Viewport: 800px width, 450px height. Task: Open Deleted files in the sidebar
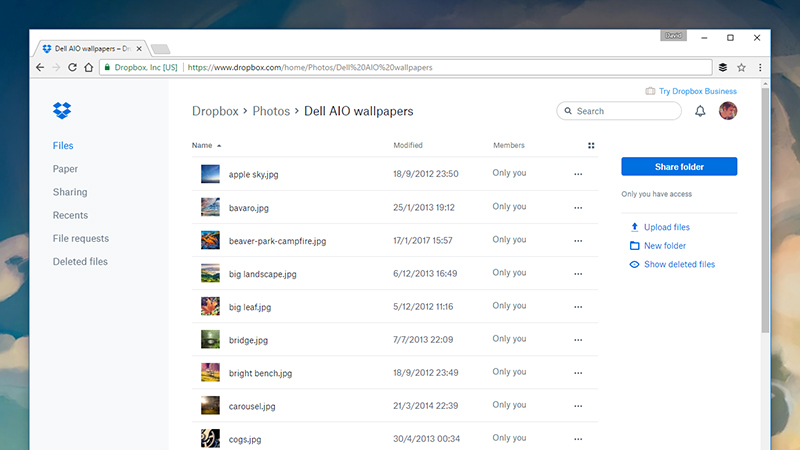click(80, 262)
